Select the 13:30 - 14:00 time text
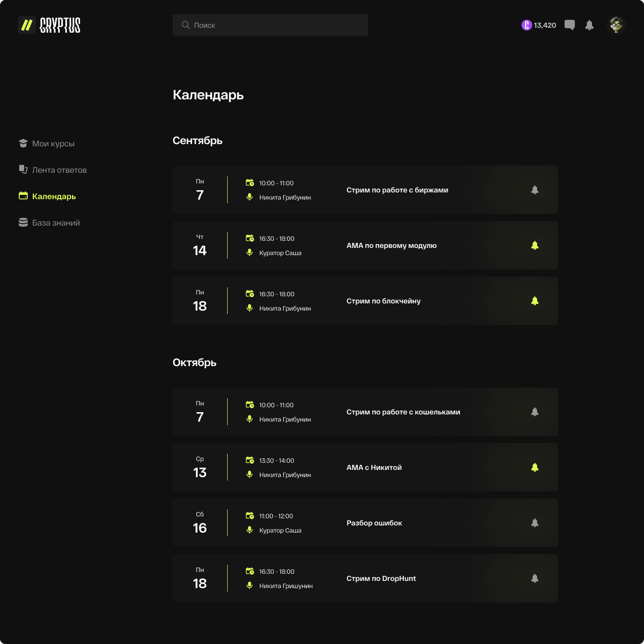The image size is (644, 644). point(277,461)
